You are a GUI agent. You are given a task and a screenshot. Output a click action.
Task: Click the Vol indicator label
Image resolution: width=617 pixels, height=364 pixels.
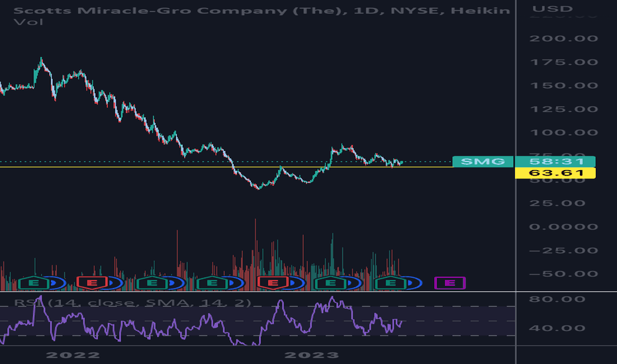[x=28, y=22]
